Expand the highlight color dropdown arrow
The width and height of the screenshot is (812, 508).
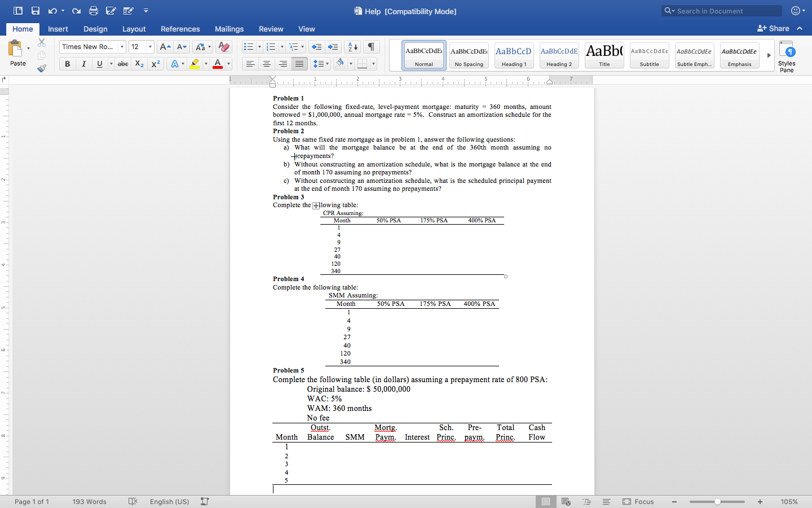205,64
